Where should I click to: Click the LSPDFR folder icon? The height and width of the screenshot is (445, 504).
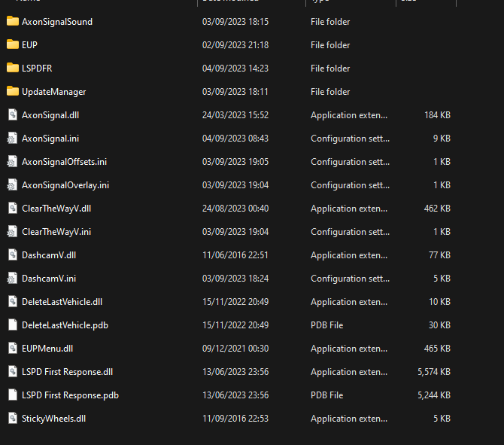12,68
